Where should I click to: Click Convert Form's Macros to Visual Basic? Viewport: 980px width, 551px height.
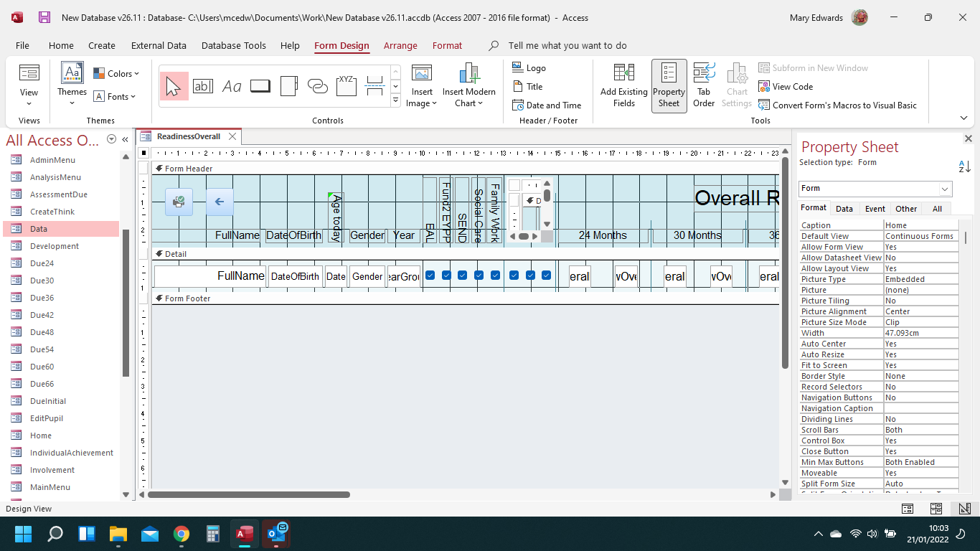click(837, 105)
